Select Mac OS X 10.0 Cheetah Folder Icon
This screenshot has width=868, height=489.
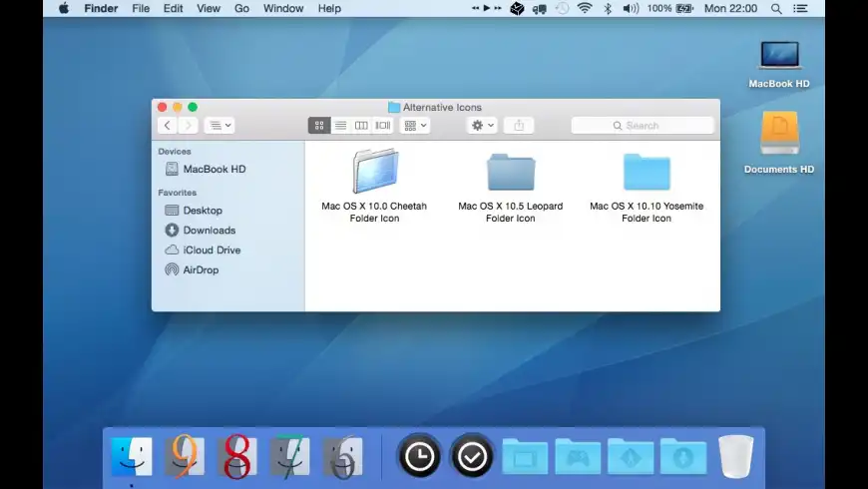point(374,172)
